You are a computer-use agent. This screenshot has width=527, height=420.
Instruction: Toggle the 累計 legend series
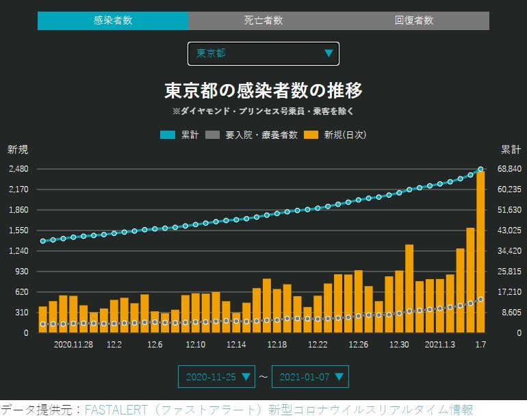tap(179, 135)
